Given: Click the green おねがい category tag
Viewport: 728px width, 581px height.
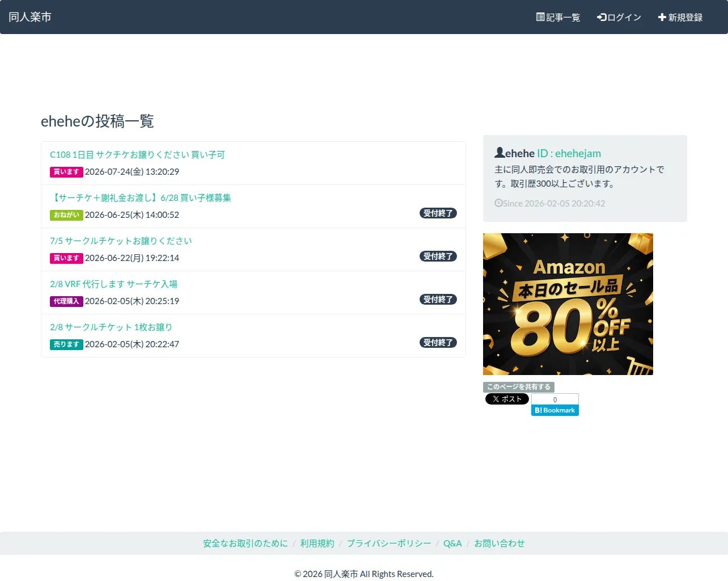Looking at the screenshot, I should coord(66,215).
